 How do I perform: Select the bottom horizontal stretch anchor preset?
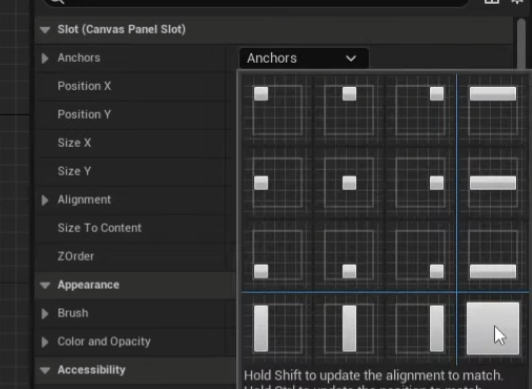tap(493, 255)
